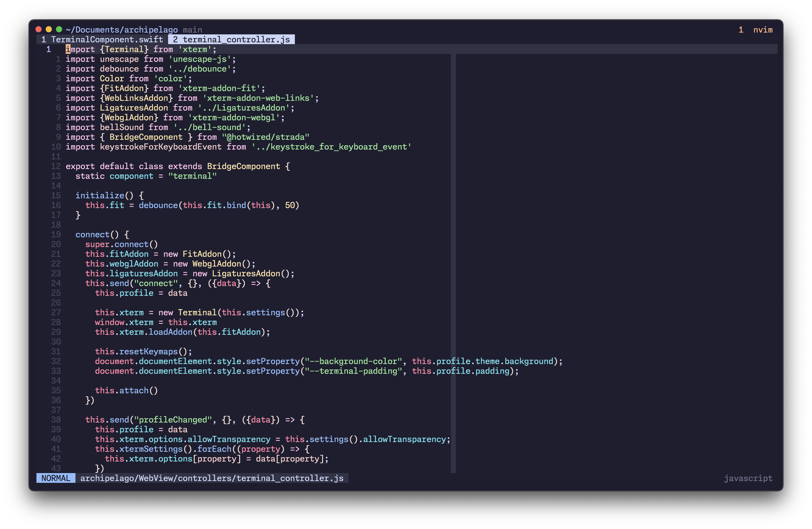This screenshot has height=529, width=812.
Task: Click on "profileChanged" string literal
Action: coord(173,420)
